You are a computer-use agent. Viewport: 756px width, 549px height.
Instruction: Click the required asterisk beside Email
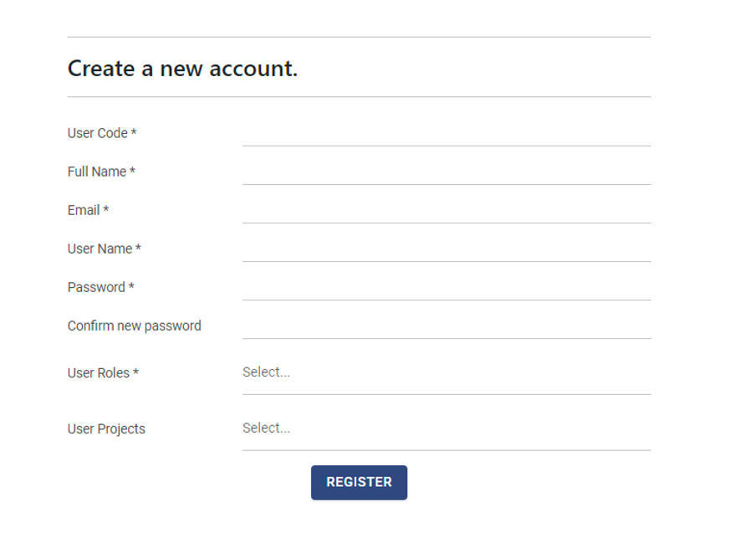[x=106, y=211]
